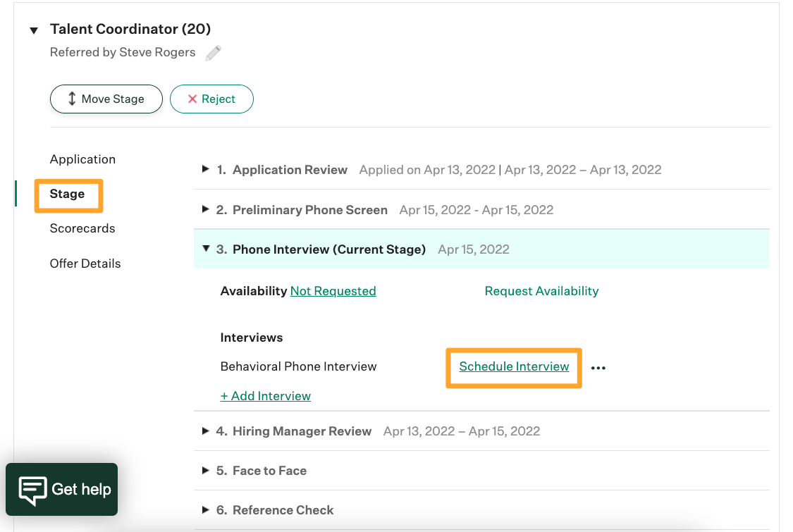The image size is (793, 532).
Task: Click the + Add Interview link
Action: (266, 396)
